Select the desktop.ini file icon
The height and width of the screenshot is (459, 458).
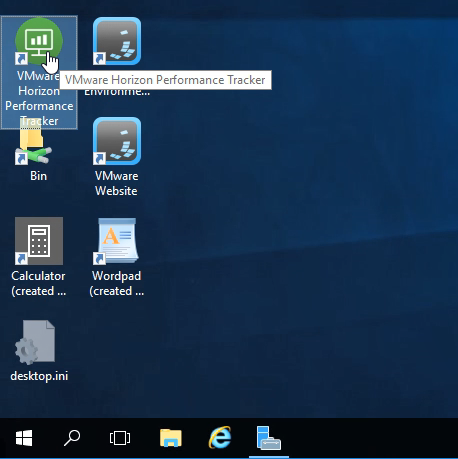point(35,342)
